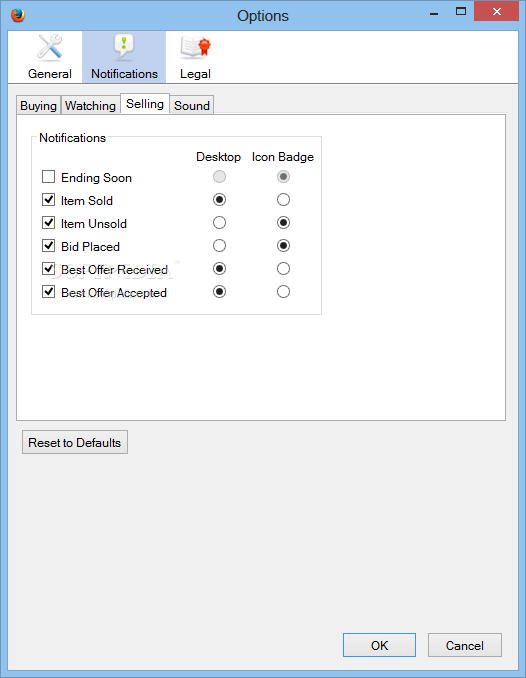Enable the Ending Soon checkbox

point(48,176)
